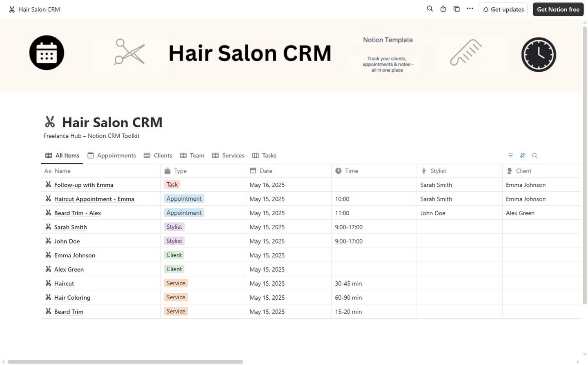This screenshot has height=365, width=588.
Task: Click the share icon in top bar
Action: [x=443, y=9]
